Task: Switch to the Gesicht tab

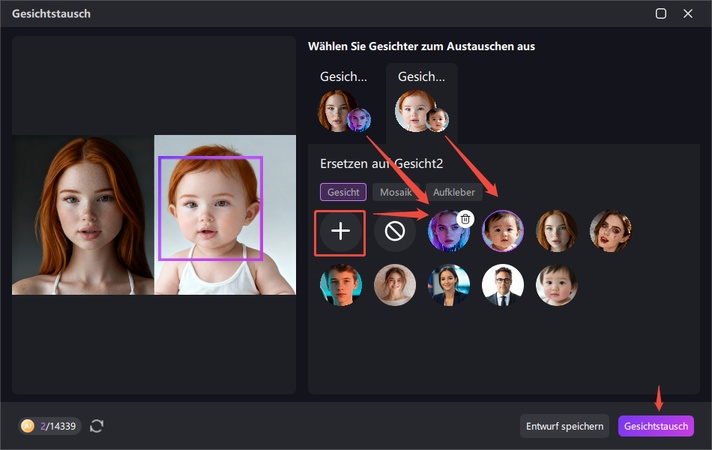Action: point(343,192)
